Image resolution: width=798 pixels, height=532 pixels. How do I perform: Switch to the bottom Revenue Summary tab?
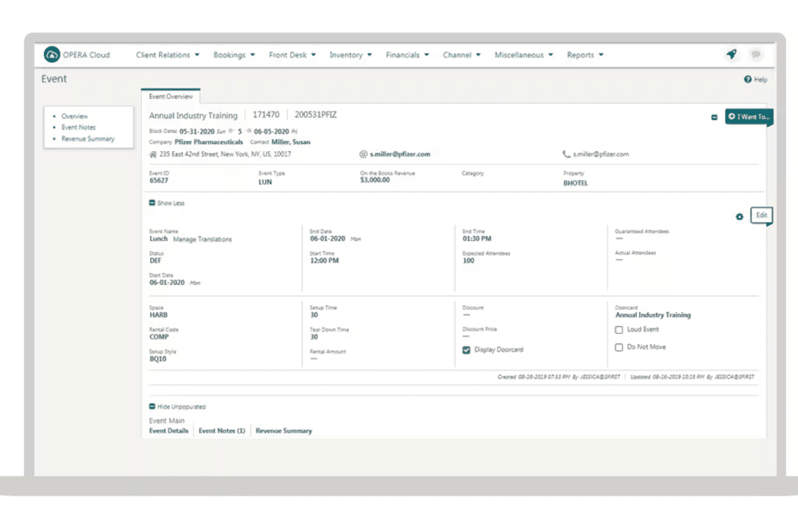point(284,431)
